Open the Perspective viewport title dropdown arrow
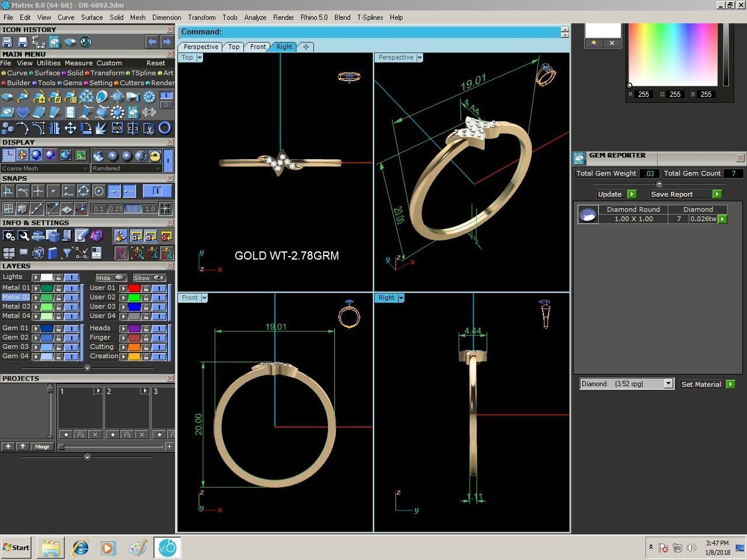 tap(420, 57)
